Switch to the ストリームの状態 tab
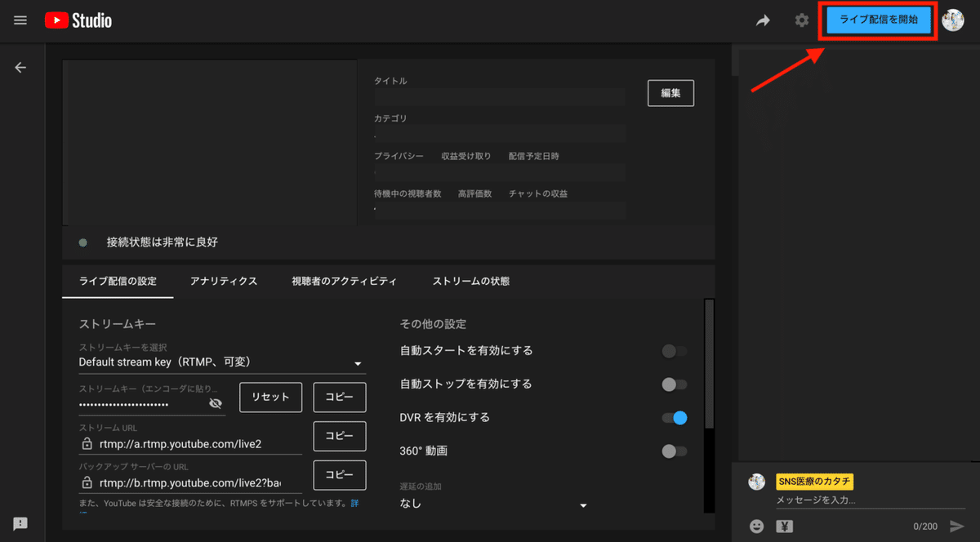Image resolution: width=980 pixels, height=542 pixels. click(x=471, y=280)
